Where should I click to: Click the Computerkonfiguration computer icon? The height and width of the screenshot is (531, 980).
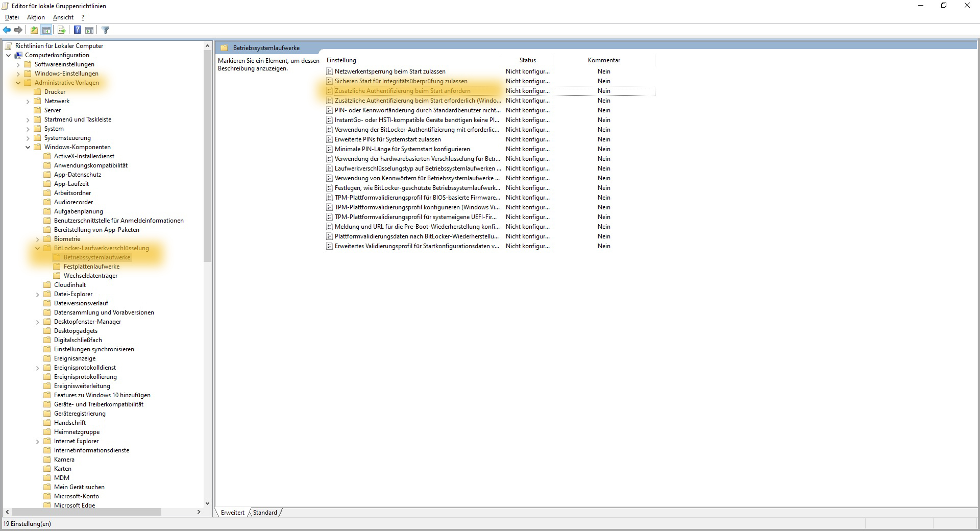(x=18, y=55)
